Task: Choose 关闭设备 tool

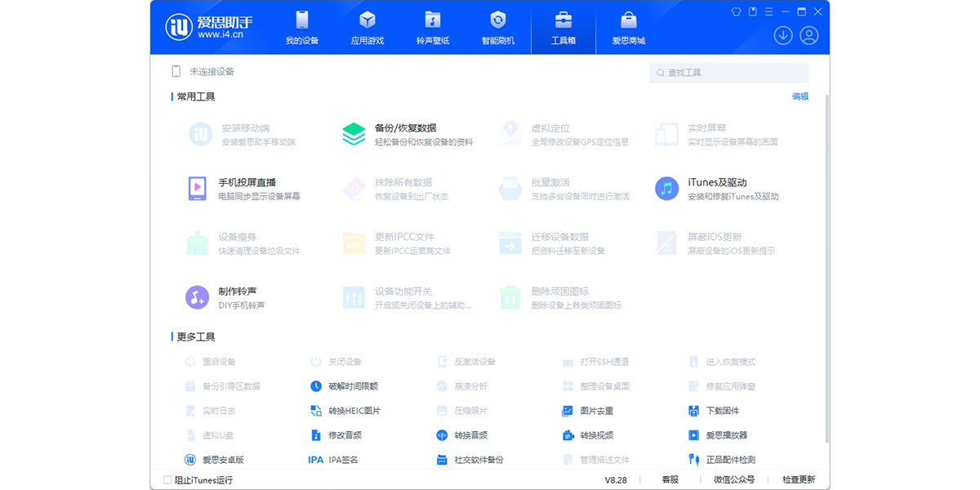Action: [336, 362]
